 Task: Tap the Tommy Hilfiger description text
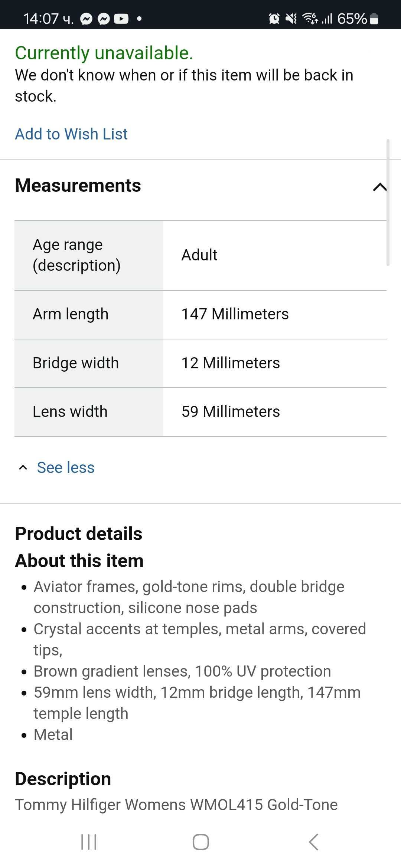(x=176, y=805)
